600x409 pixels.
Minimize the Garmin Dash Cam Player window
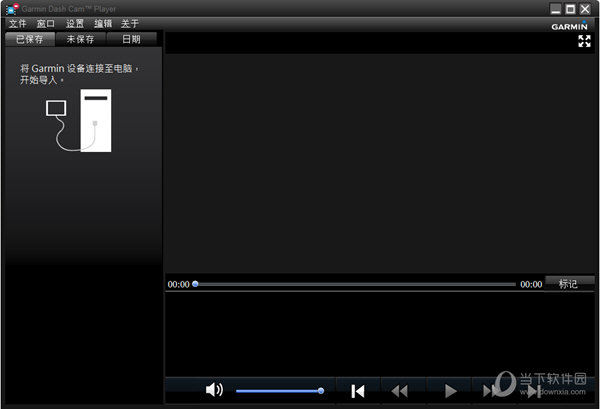pyautogui.click(x=556, y=9)
